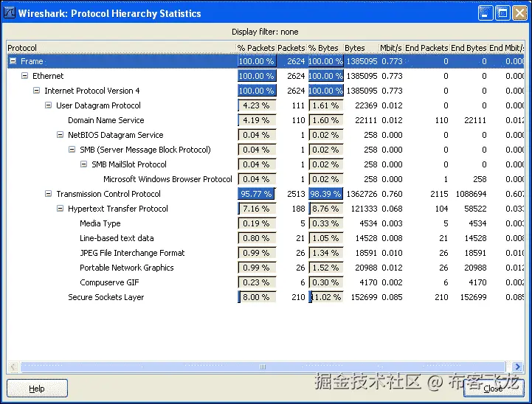
Task: Select the Ethernet row
Action: pyautogui.click(x=266, y=76)
